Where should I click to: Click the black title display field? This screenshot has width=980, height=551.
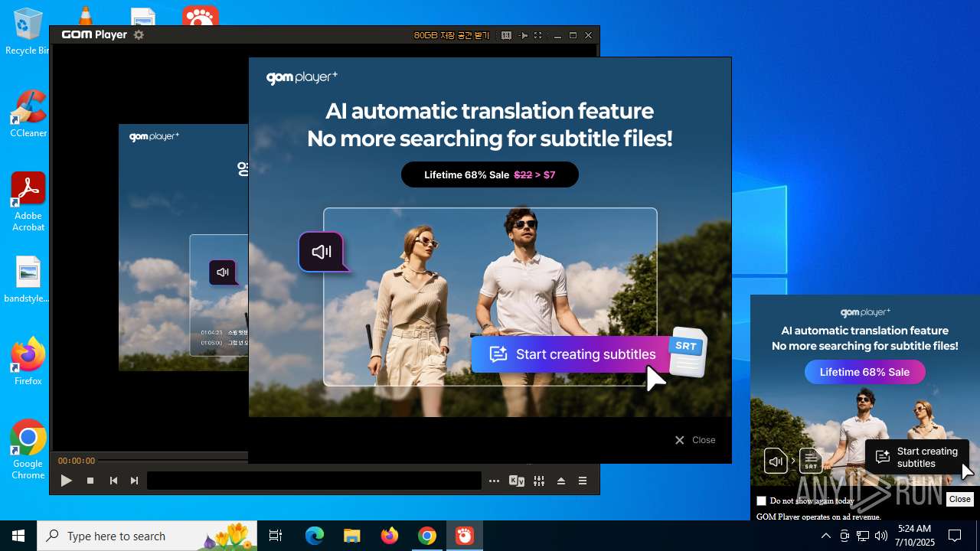tap(314, 481)
